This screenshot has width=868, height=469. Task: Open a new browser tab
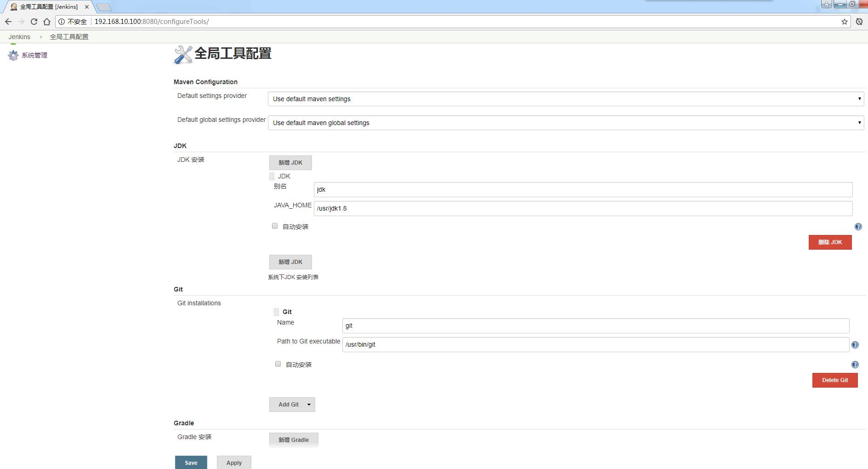[104, 7]
